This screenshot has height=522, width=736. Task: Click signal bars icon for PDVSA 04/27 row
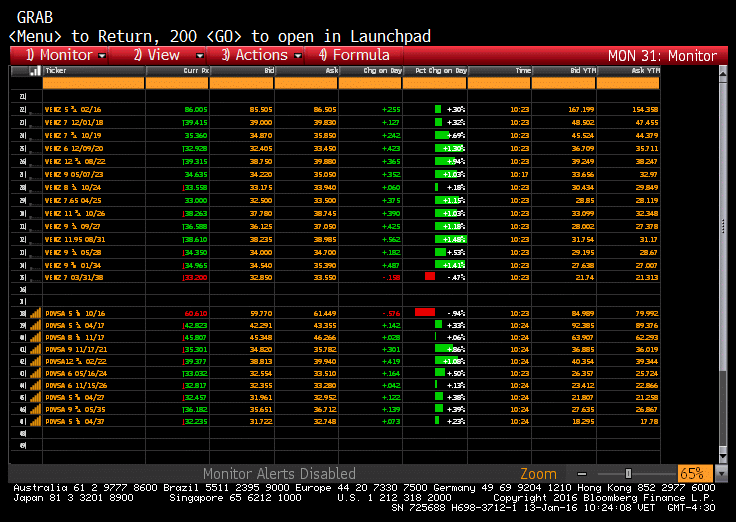point(36,397)
